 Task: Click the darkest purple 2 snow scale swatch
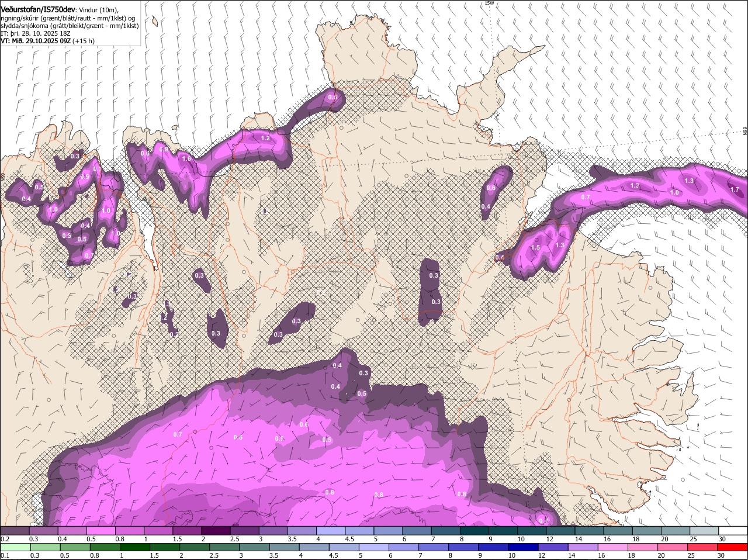pos(215,530)
